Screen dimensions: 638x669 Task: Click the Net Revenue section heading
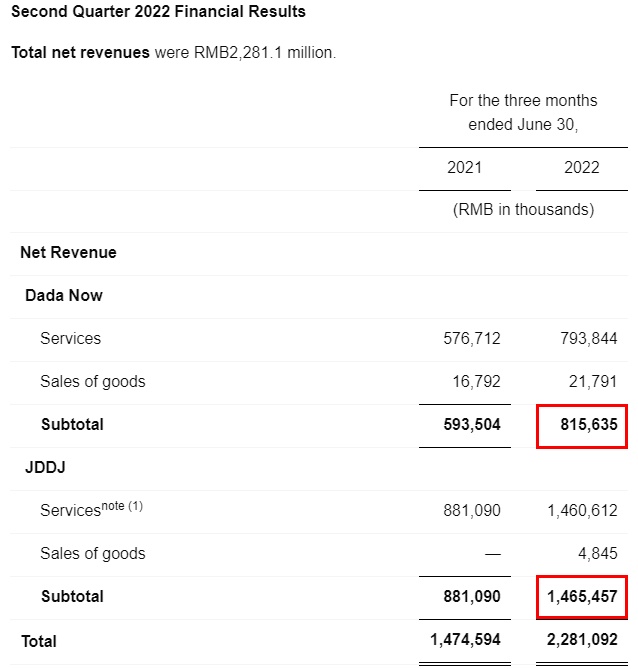tap(68, 253)
